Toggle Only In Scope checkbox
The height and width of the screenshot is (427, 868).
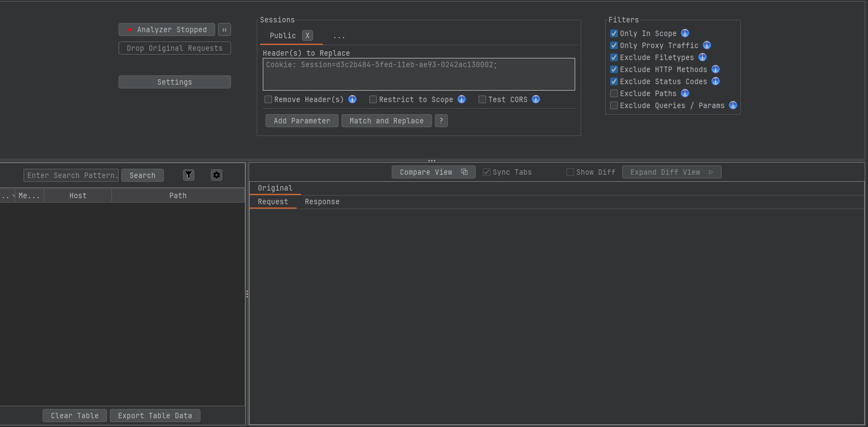(x=614, y=33)
